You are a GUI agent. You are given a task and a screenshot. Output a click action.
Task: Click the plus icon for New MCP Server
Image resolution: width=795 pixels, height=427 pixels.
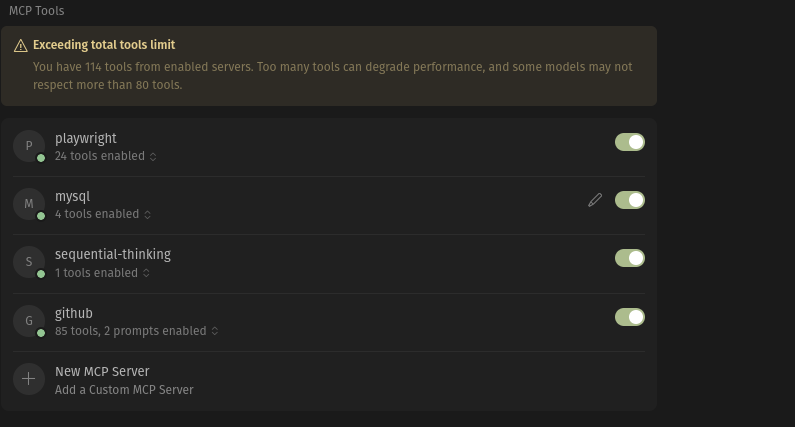point(29,379)
